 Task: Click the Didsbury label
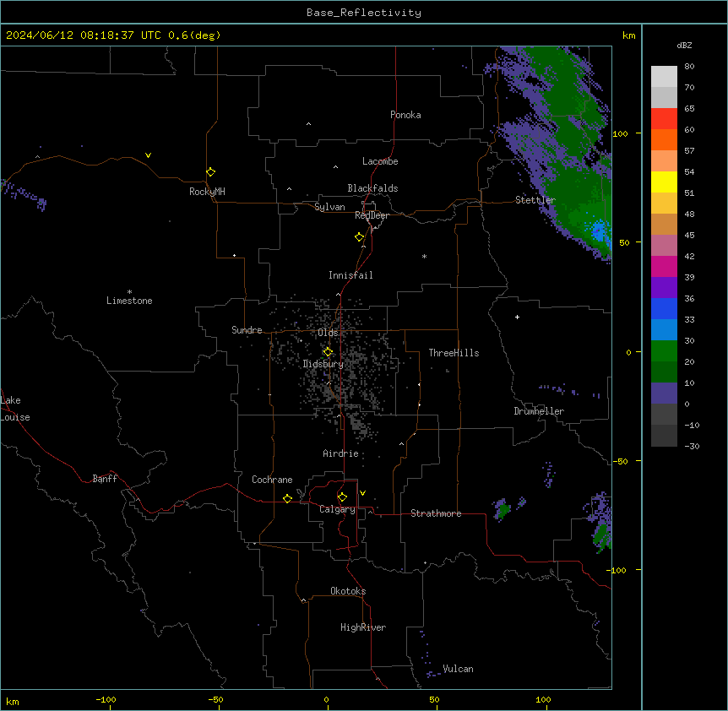coord(323,364)
